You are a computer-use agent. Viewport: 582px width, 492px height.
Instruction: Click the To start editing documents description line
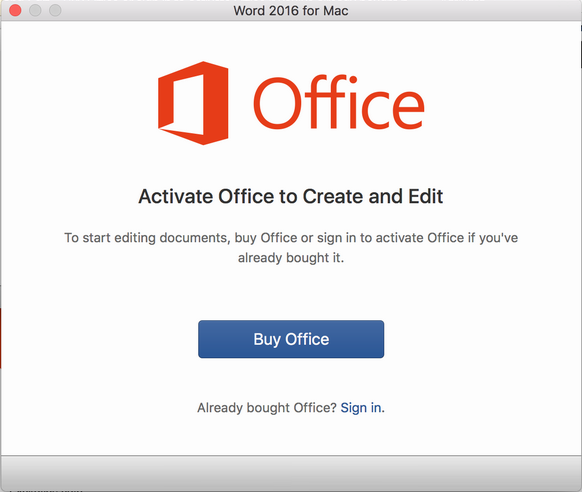291,238
